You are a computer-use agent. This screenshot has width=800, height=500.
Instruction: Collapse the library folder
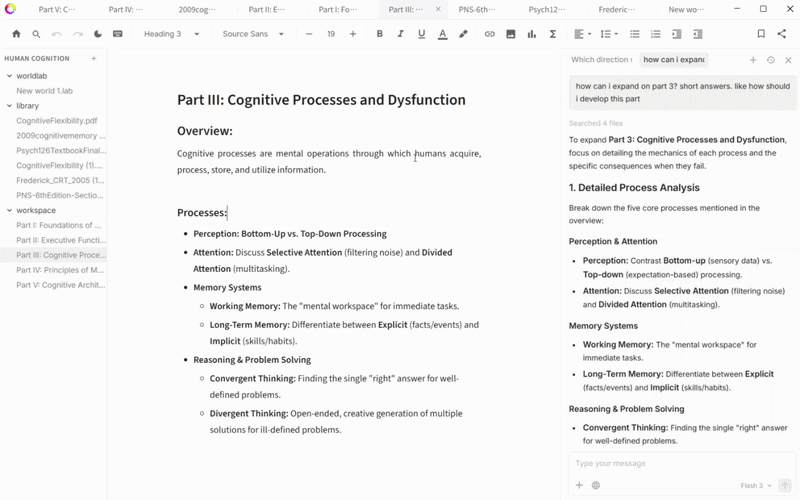pyautogui.click(x=9, y=106)
